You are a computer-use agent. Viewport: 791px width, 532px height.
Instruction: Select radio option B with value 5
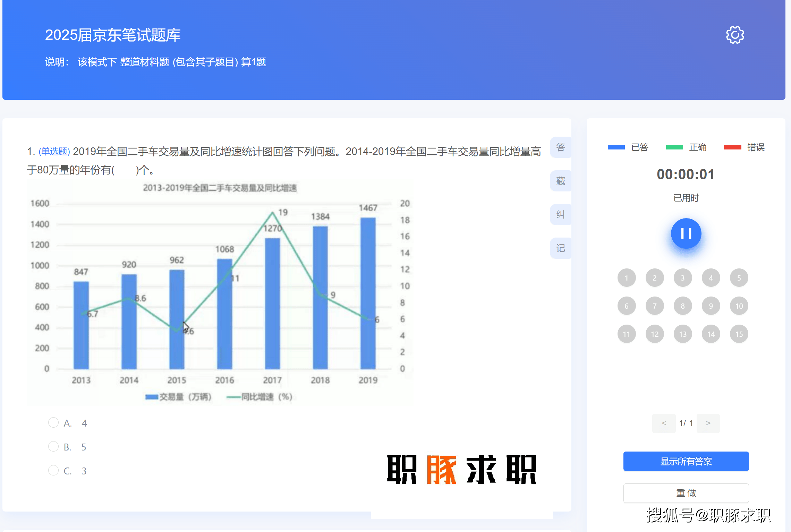[x=53, y=446]
